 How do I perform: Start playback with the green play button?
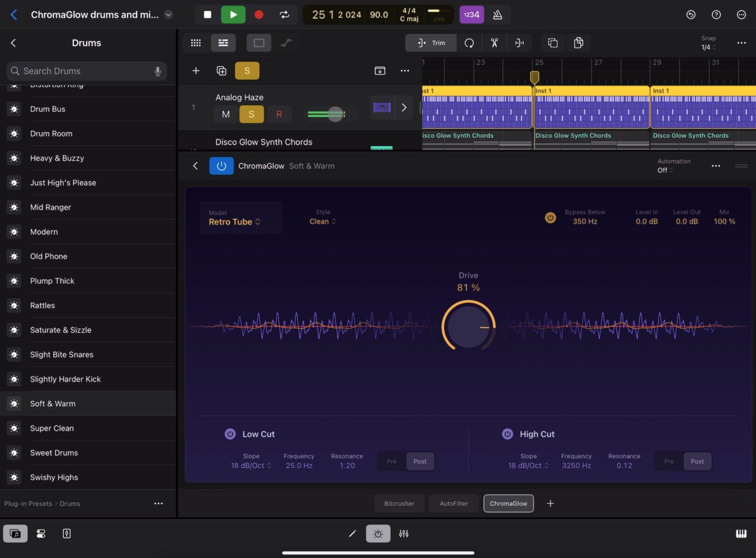coord(233,15)
